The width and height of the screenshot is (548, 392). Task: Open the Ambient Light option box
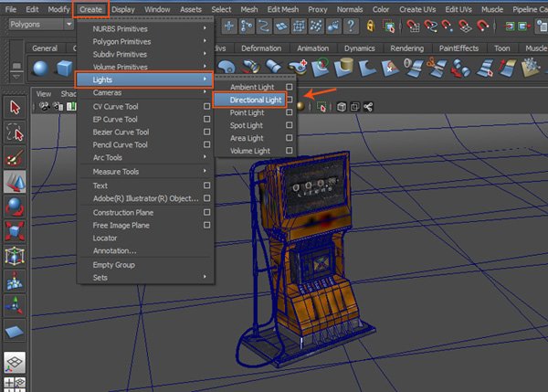289,87
